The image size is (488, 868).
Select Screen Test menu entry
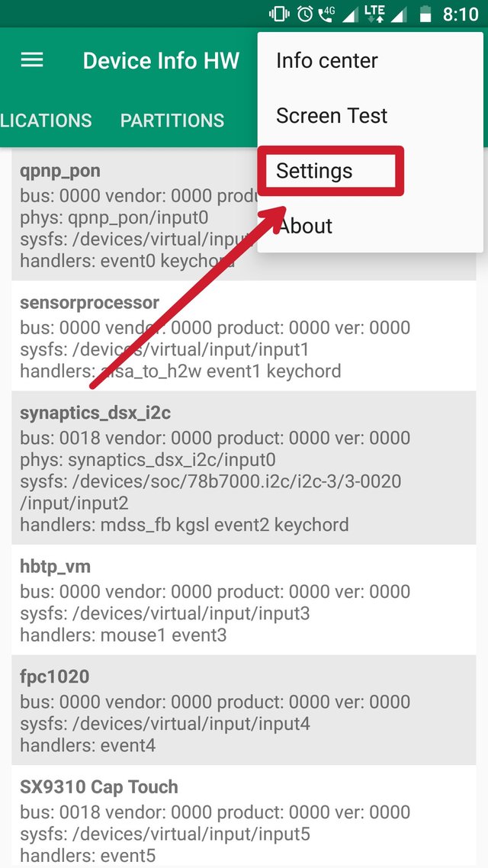tap(332, 116)
